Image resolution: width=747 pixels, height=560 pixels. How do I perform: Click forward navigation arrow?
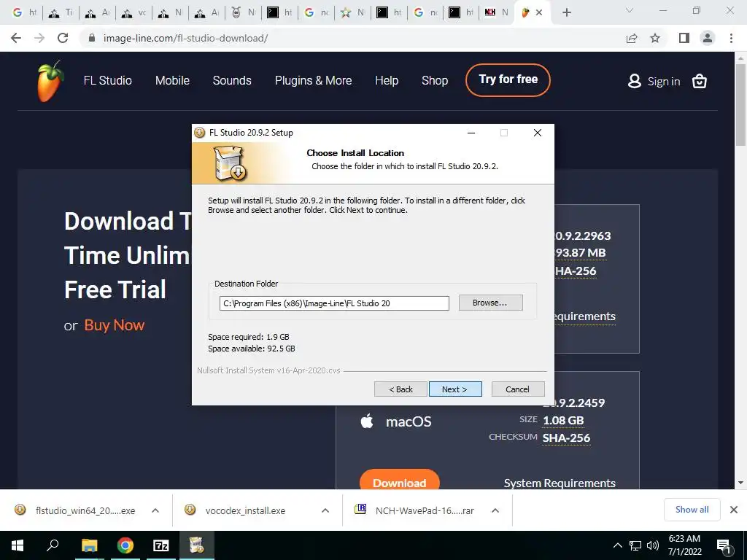tap(39, 38)
